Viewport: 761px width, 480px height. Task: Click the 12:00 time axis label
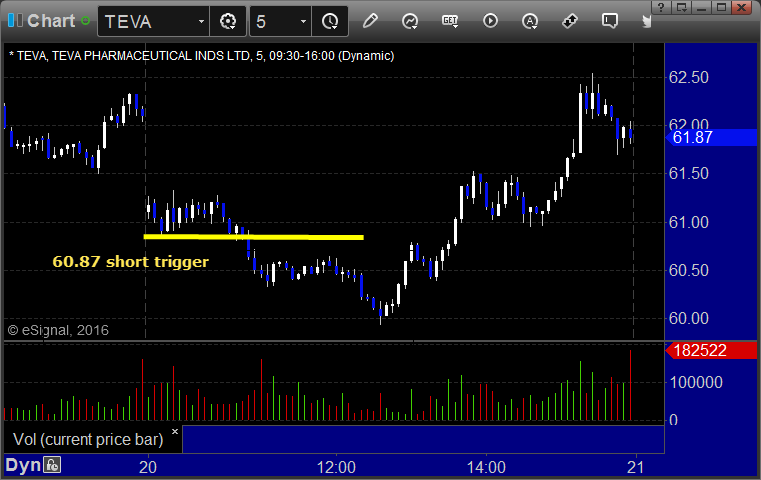click(x=336, y=467)
